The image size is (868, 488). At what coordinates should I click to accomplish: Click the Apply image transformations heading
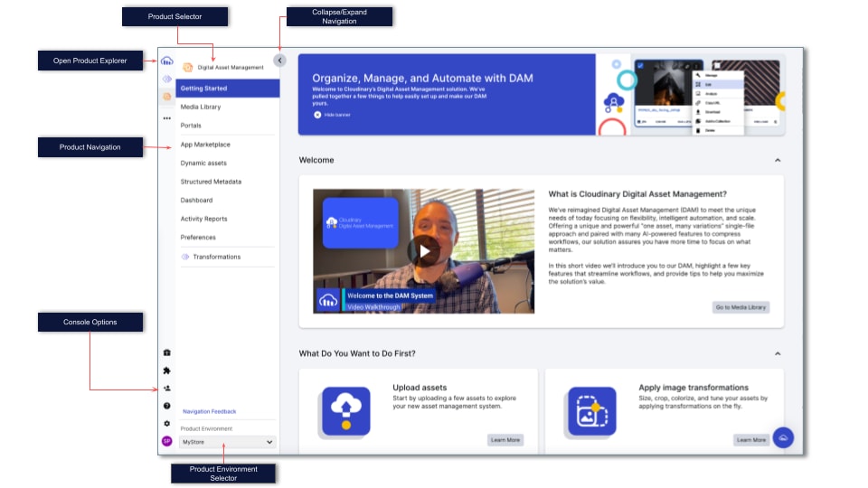point(693,388)
